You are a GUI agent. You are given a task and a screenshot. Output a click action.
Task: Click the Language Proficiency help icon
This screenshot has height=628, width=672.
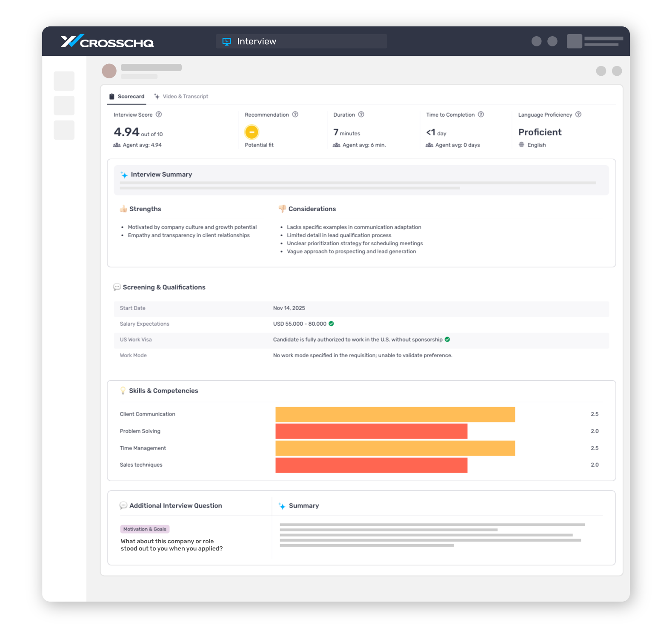coord(578,115)
